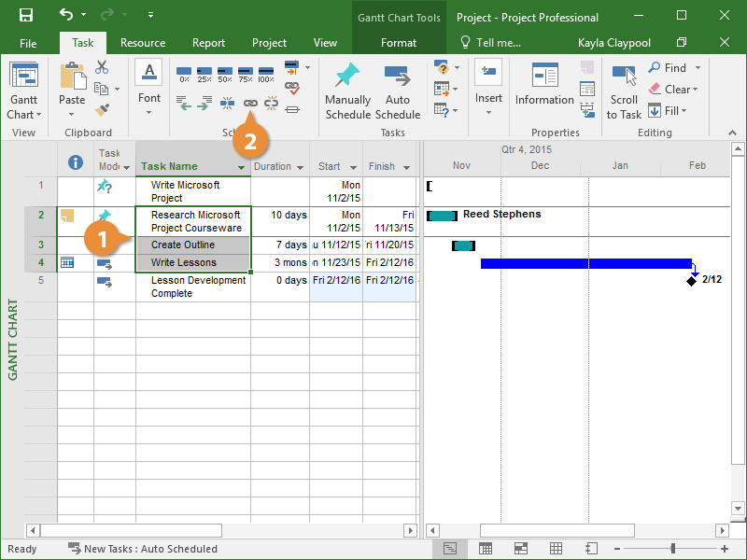Mark task as 50% complete
Screen dimensions: 747x560
pos(224,74)
